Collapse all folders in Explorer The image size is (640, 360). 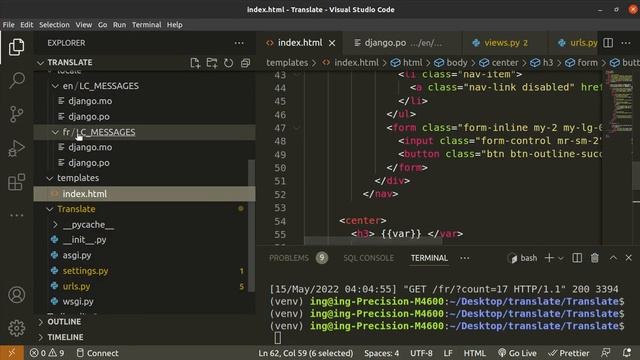[x=245, y=63]
